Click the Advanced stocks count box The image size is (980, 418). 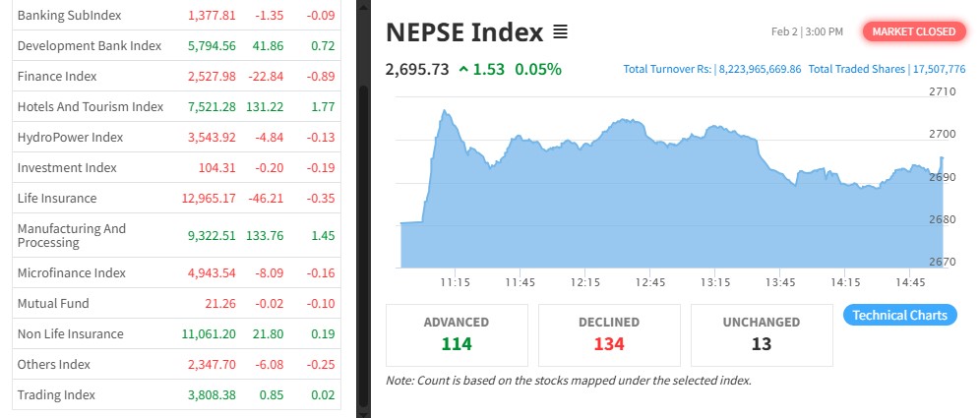(x=457, y=334)
